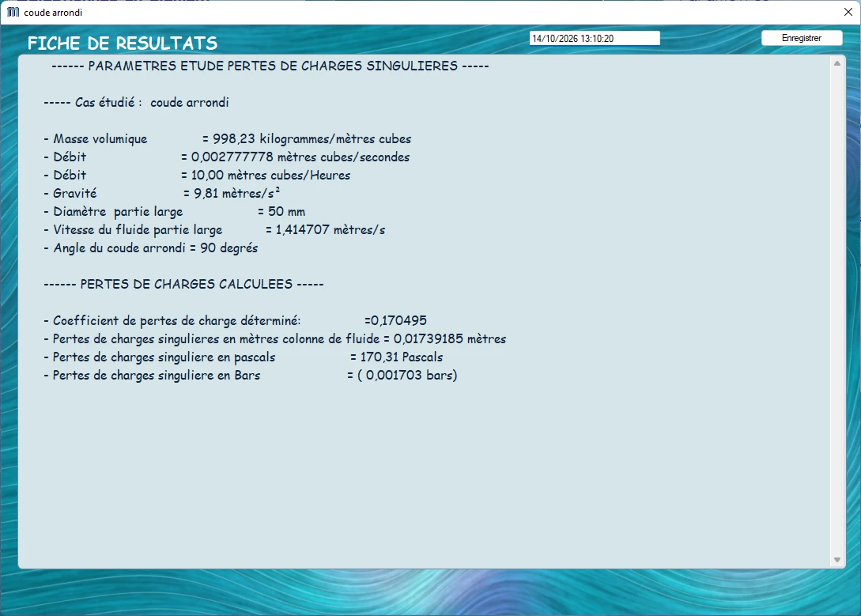Click the Diamètre partie large 50 mm line
861x616 pixels.
[x=175, y=211]
